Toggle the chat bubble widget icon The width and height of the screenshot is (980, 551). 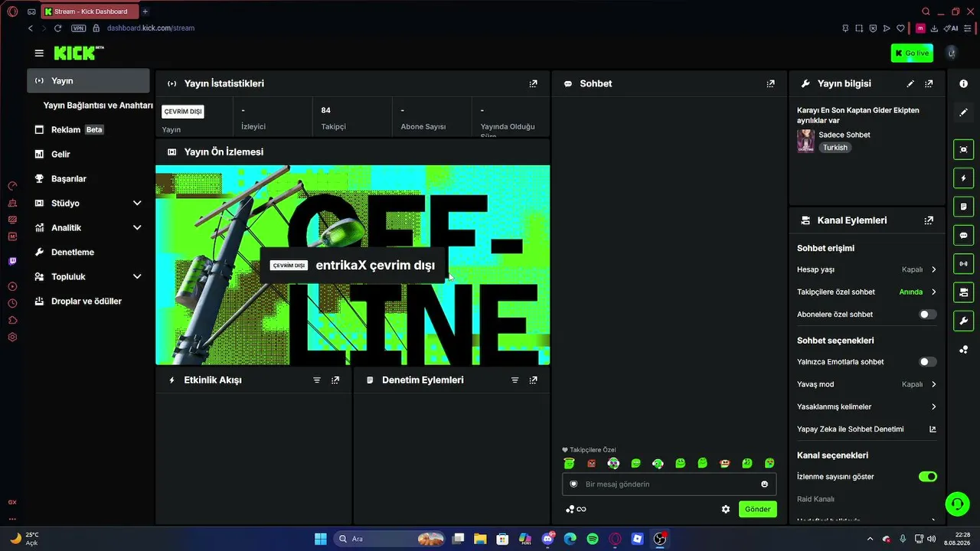pos(963,235)
